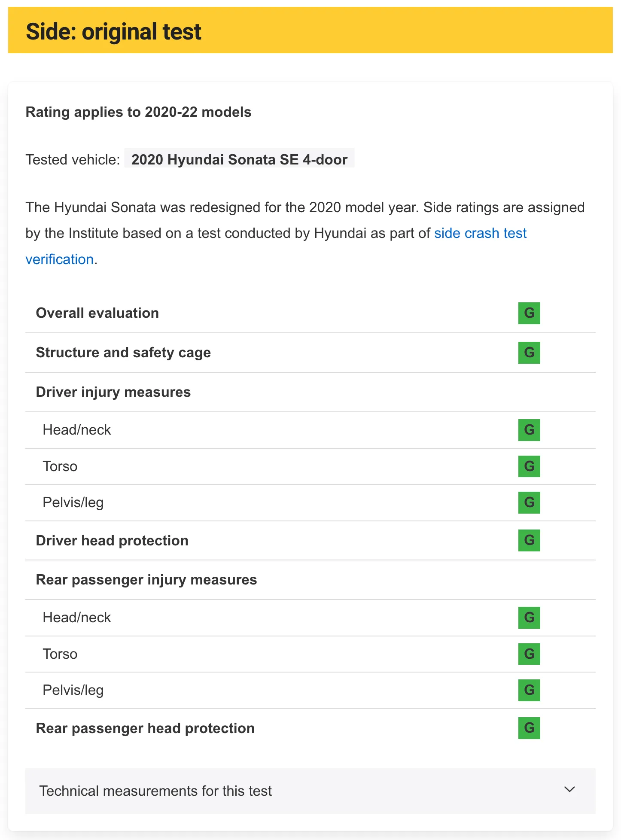Select the Structure and safety cage label
Screen dimensions: 621x840
point(123,353)
